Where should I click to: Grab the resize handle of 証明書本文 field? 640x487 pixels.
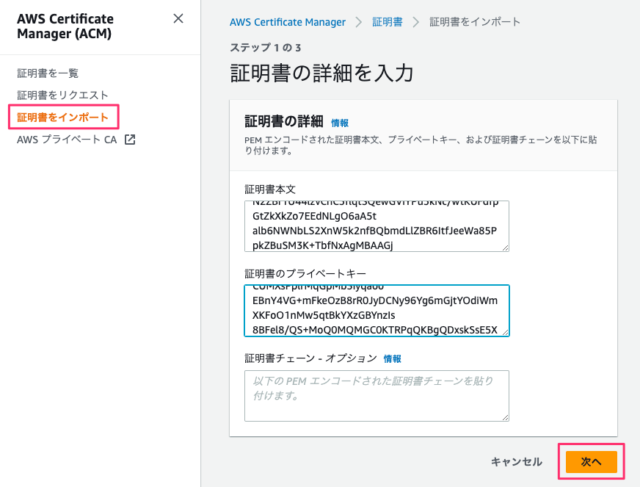pos(505,247)
